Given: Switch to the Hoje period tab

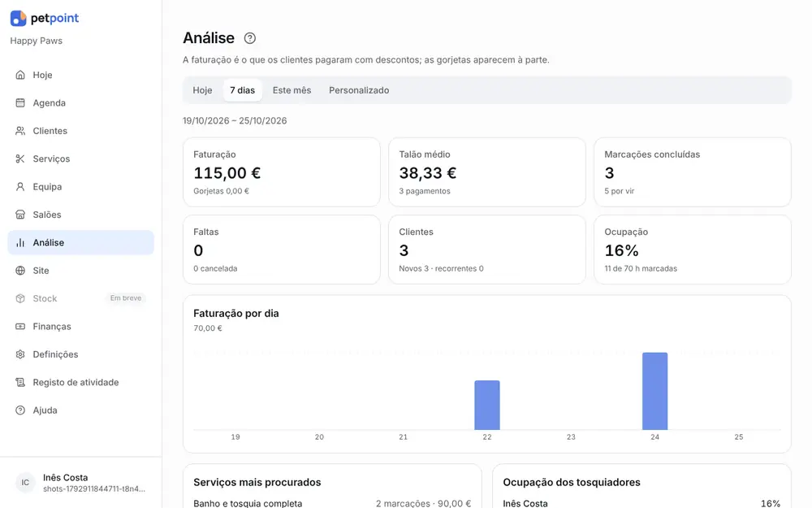Looking at the screenshot, I should 202,91.
